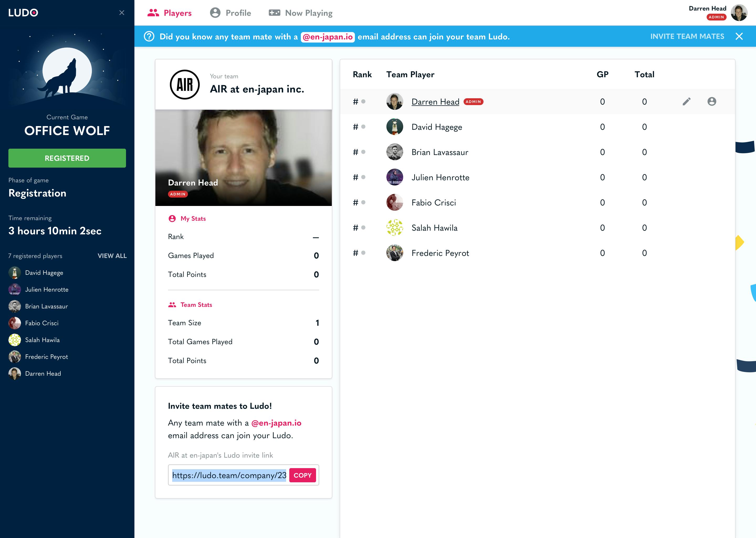Click Brian Lavassaur's avatar in the table
Screen dimensions: 756x538
395,152
